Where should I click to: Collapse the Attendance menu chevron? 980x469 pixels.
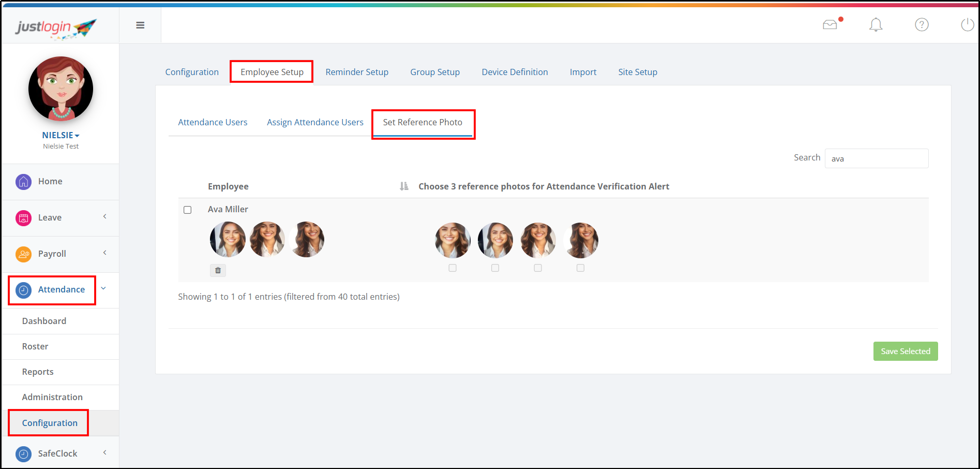(103, 288)
